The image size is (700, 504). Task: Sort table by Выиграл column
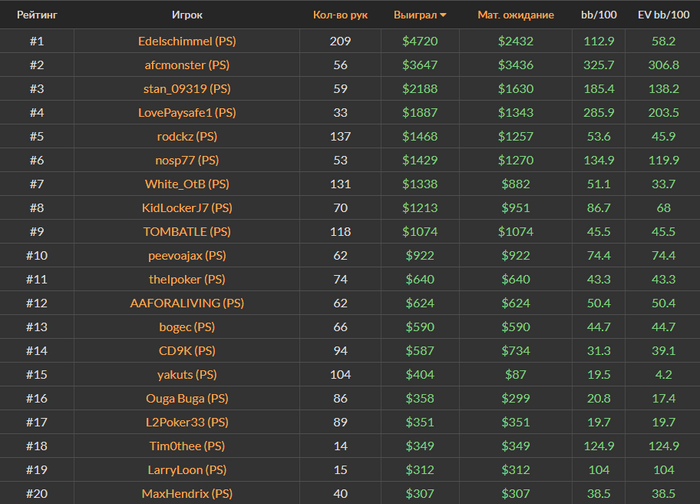point(418,16)
